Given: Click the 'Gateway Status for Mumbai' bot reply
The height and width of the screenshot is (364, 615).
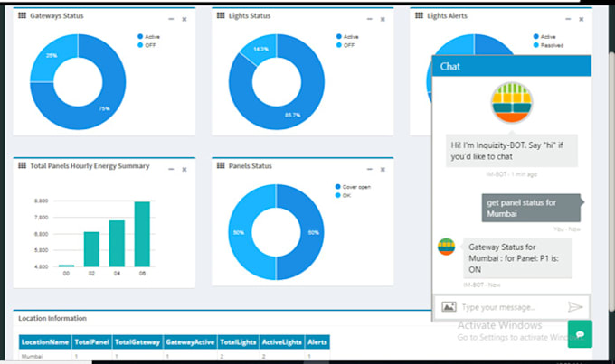Looking at the screenshot, I should tap(517, 258).
